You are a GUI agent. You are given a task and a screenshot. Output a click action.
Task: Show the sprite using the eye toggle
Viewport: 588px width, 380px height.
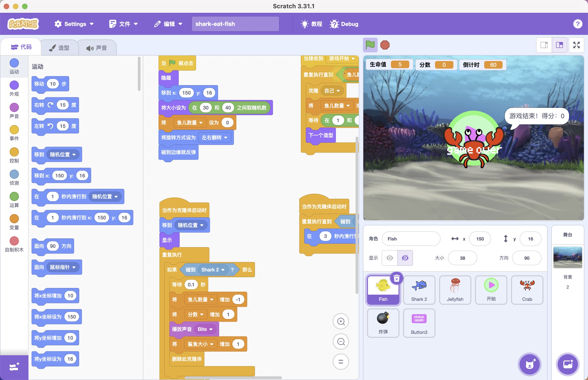click(x=390, y=258)
